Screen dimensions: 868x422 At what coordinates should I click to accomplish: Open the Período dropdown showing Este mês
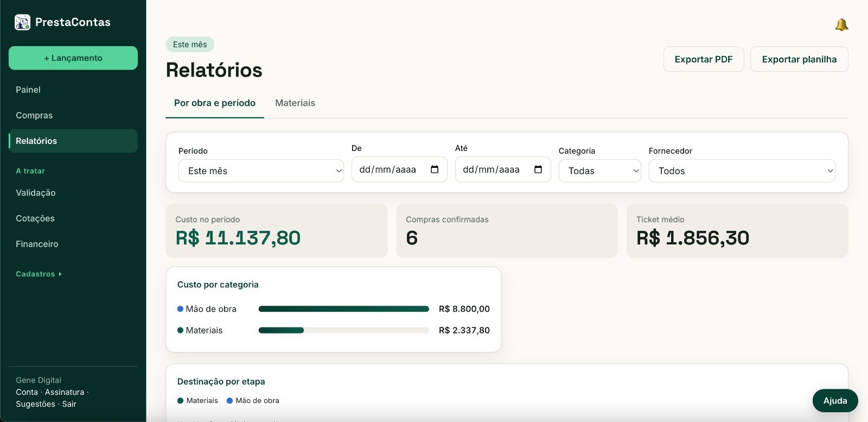coord(261,171)
